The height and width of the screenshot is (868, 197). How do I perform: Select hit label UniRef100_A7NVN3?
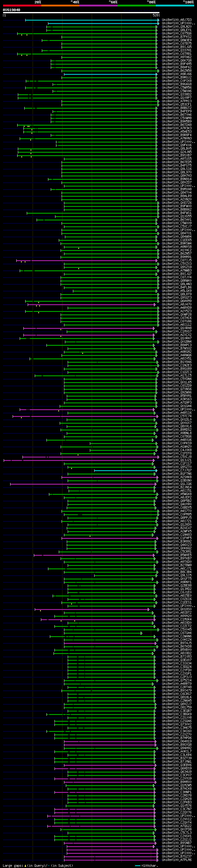click(177, 139)
